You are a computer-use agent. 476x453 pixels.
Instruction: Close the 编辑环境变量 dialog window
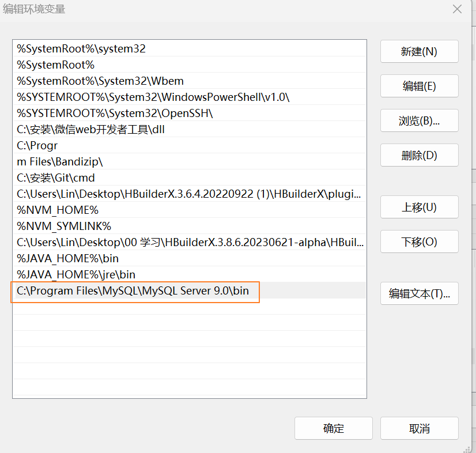click(x=457, y=9)
